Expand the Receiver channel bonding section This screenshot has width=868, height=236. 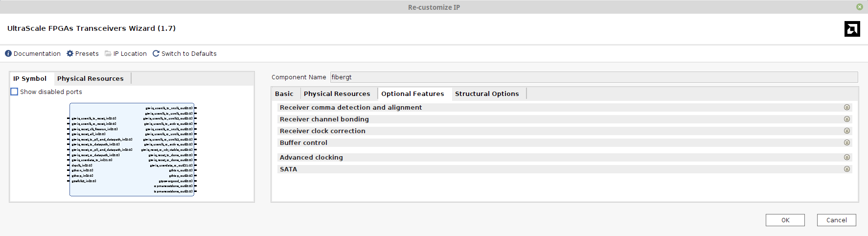click(x=846, y=119)
